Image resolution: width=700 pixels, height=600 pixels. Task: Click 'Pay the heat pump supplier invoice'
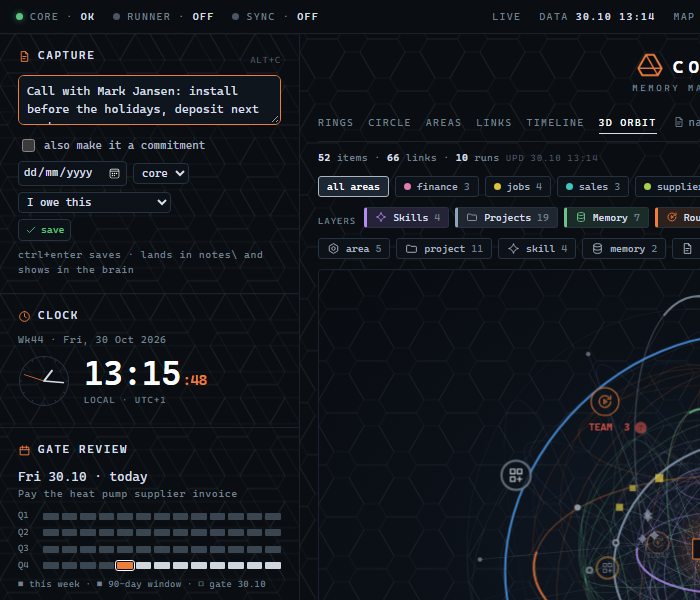tap(128, 494)
